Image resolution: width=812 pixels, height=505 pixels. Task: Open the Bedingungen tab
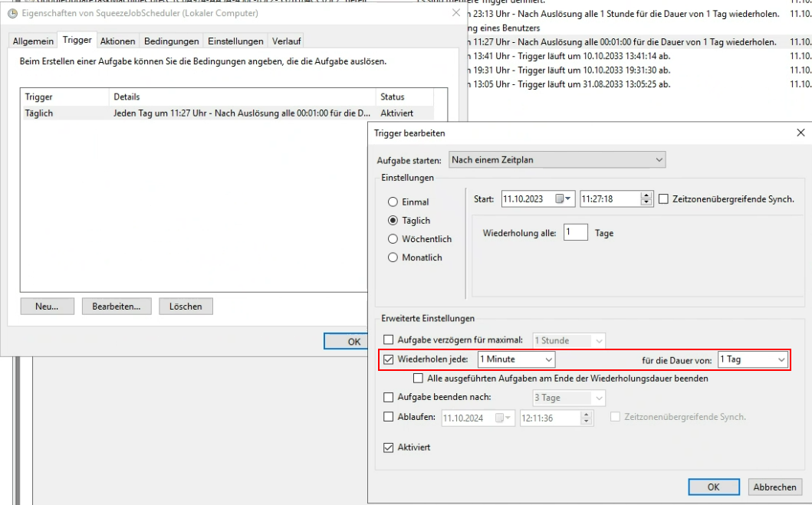171,41
